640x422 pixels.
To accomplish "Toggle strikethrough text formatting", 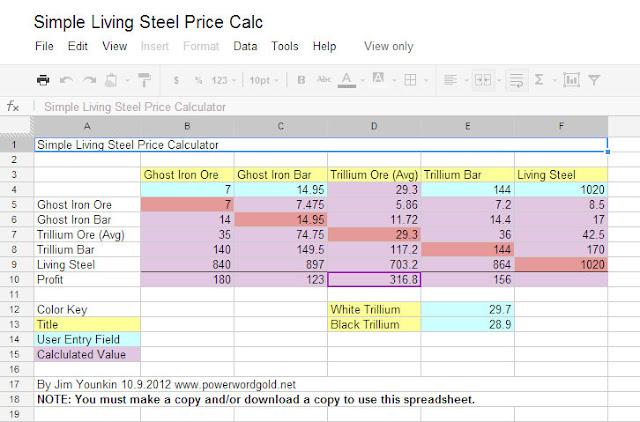I will 323,80.
